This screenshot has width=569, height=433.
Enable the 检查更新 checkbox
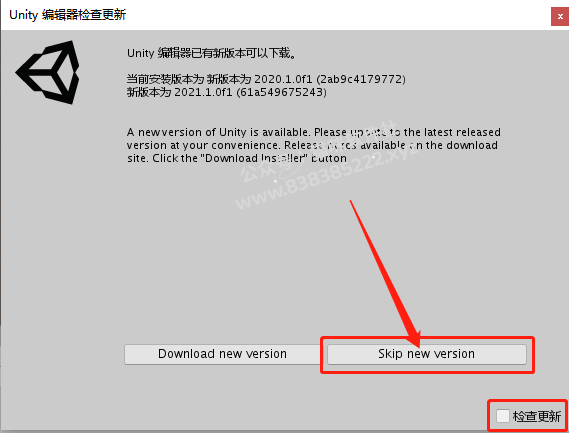[x=503, y=416]
